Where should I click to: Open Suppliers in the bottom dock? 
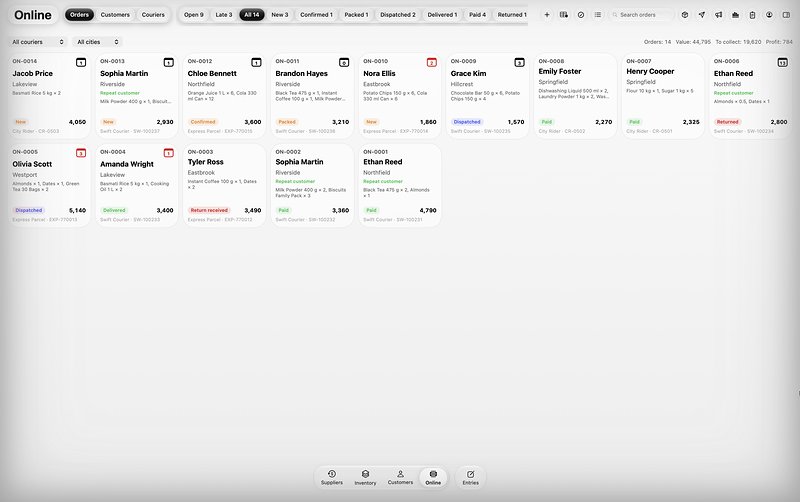tap(332, 478)
